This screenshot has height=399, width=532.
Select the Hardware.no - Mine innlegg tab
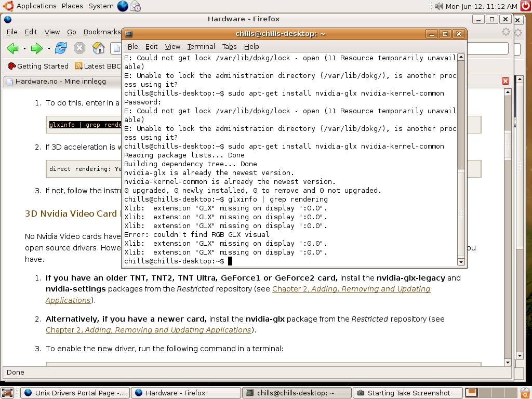coord(61,82)
